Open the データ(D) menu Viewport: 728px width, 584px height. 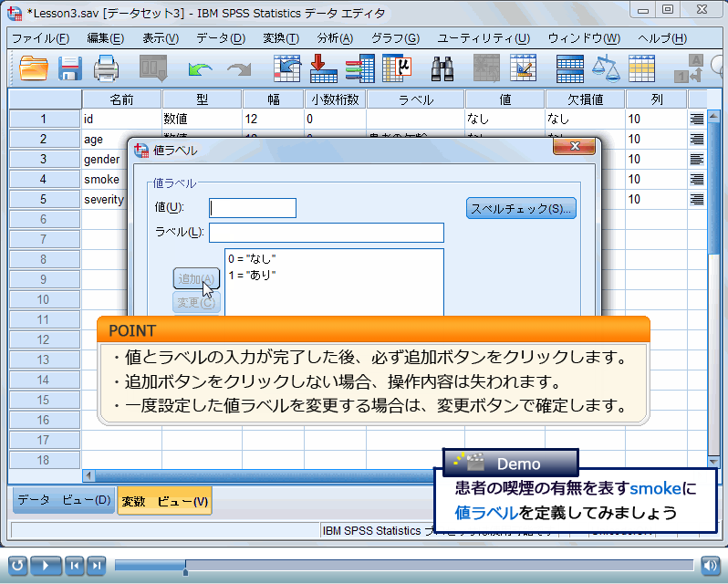[x=221, y=38]
